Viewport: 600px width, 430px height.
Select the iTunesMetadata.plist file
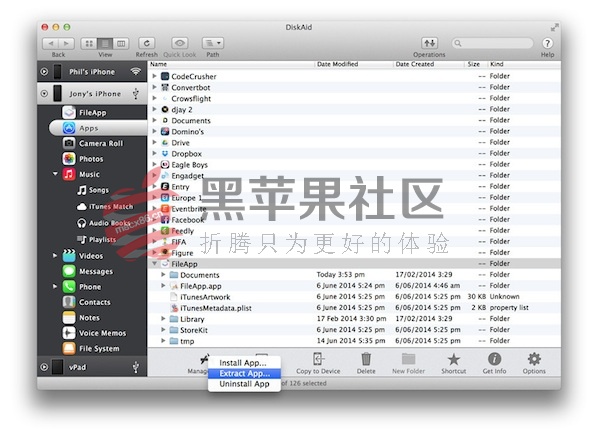pos(354,308)
